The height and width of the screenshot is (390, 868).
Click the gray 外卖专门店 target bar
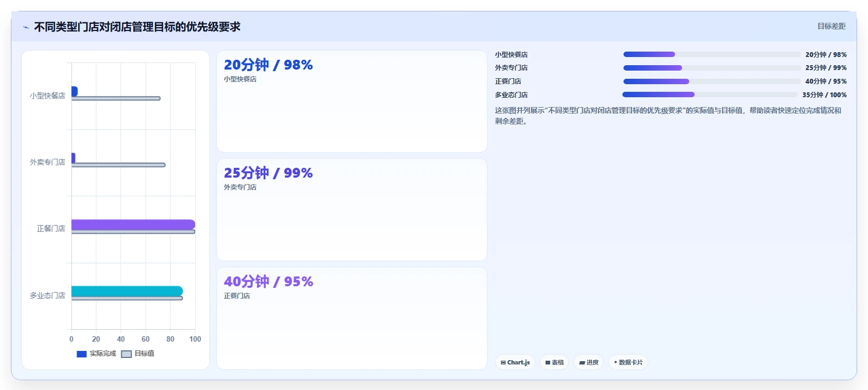(x=118, y=165)
